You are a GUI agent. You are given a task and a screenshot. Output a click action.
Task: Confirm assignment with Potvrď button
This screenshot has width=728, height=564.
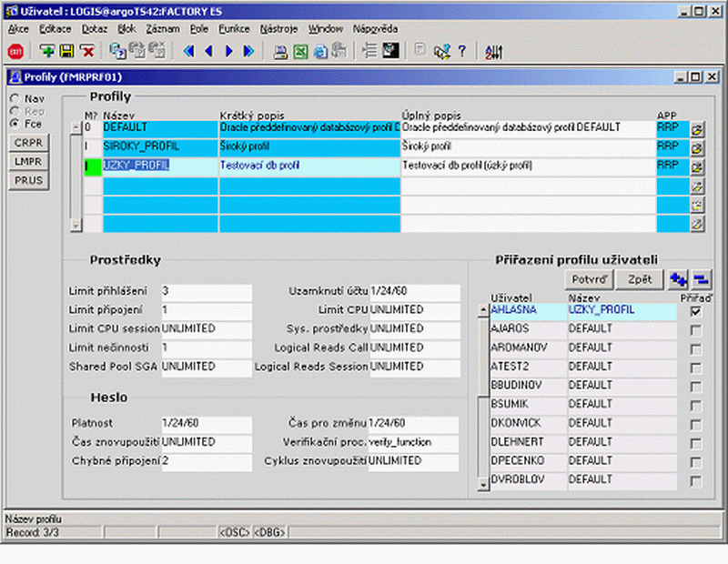(589, 279)
